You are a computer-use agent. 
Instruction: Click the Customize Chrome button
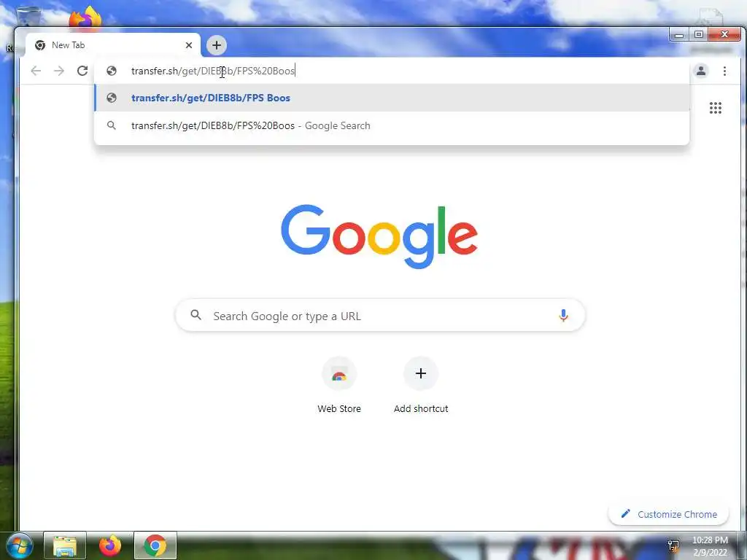pos(669,514)
